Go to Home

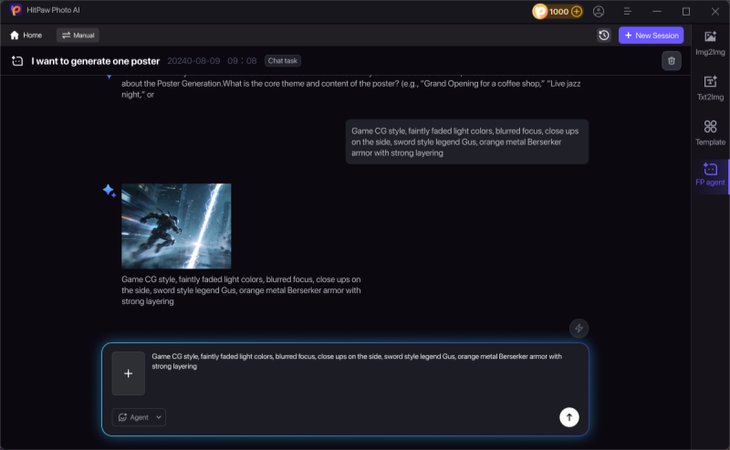click(26, 35)
